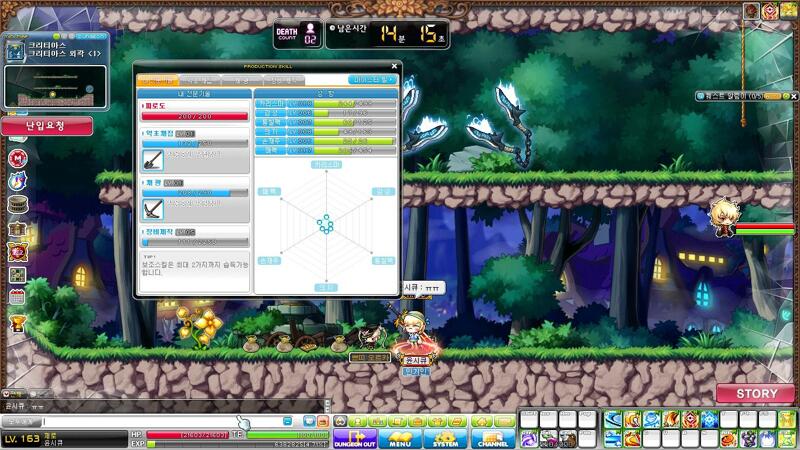Click the red HP bar in status panel
Viewport: 800px width, 450px height.
click(187, 435)
